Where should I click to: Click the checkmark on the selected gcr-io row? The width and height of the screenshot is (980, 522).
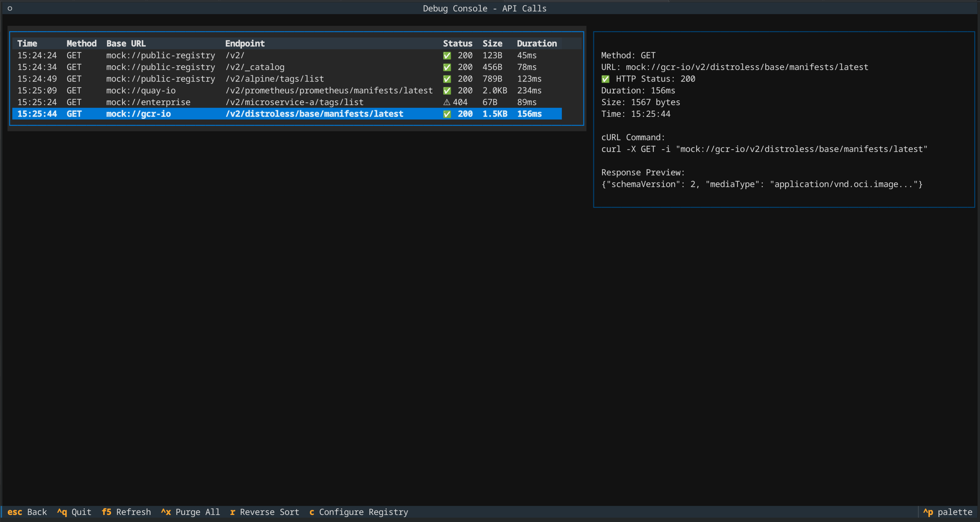point(447,114)
